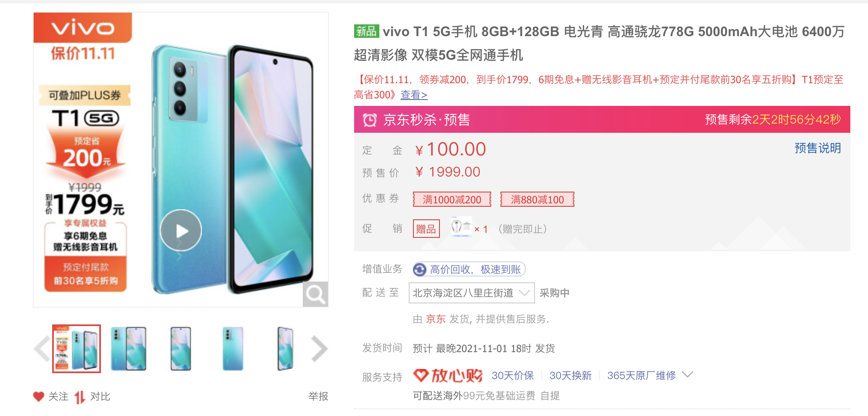Viewport: 868px width, 416px height.
Task: Open the 30天价保 service link
Action: click(513, 375)
